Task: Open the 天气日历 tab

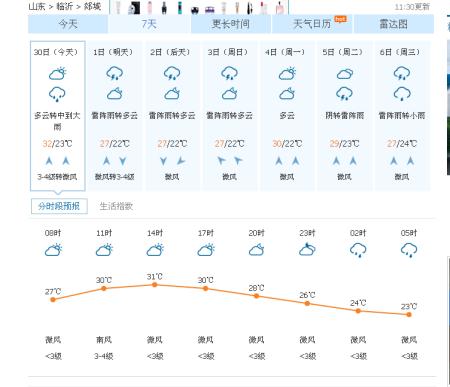Action: (x=312, y=24)
